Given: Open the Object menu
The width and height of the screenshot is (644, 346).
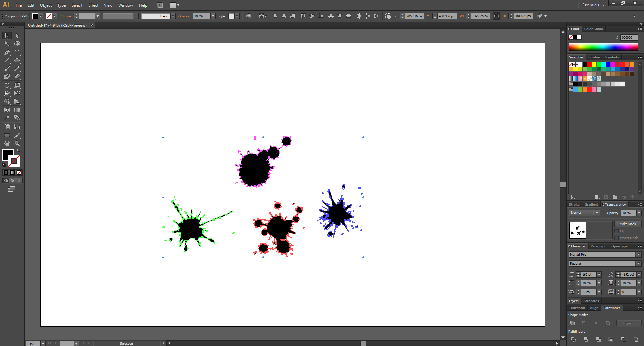Looking at the screenshot, I should point(46,5).
